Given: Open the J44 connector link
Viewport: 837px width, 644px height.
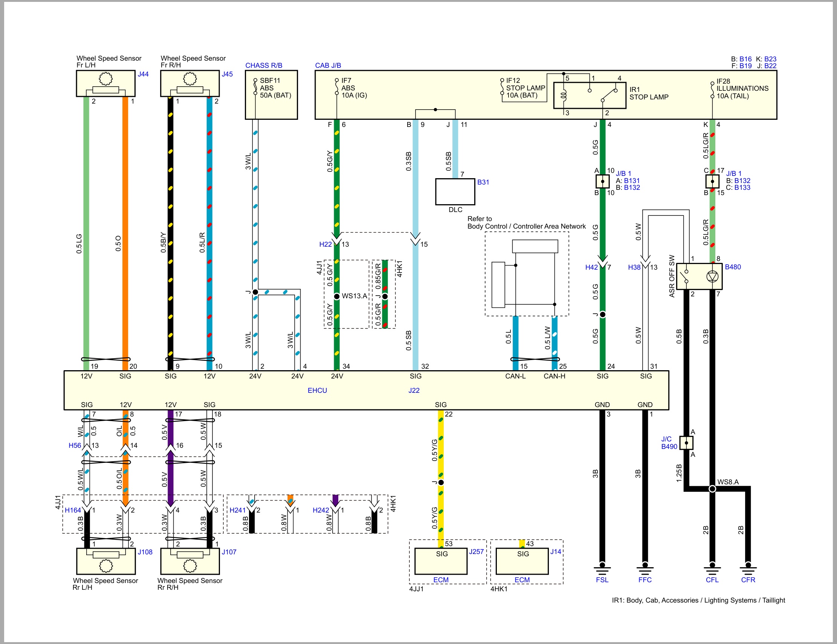Looking at the screenshot, I should pyautogui.click(x=143, y=74).
